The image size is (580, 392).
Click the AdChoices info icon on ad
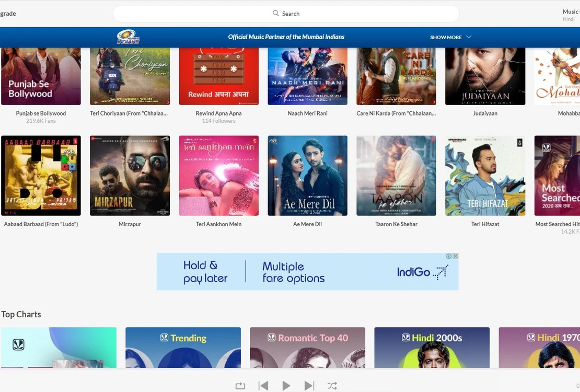[x=449, y=256]
